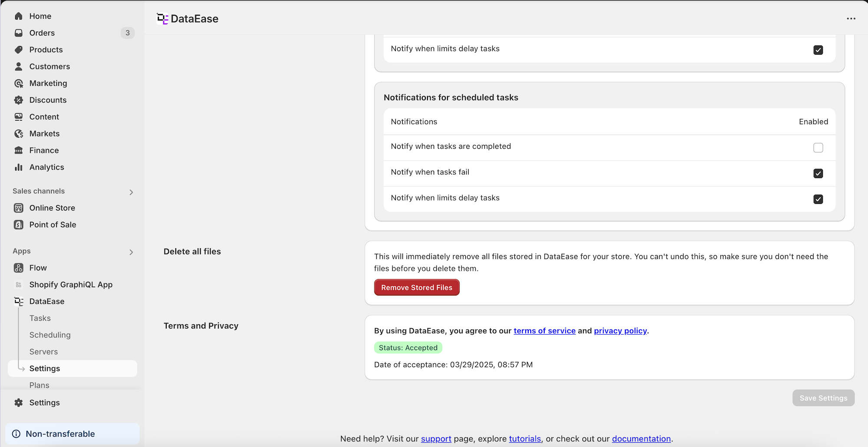Viewport: 868px width, 447px height.
Task: Click the Analytics bar chart icon
Action: [19, 167]
